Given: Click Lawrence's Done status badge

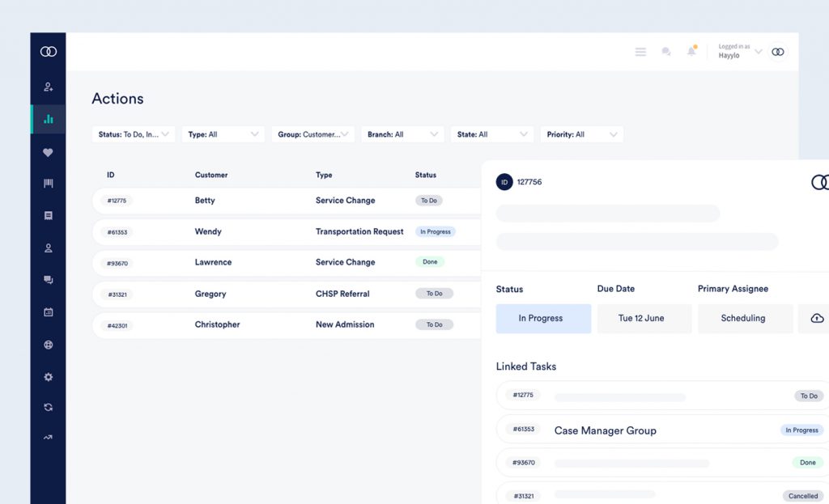Looking at the screenshot, I should click(430, 261).
